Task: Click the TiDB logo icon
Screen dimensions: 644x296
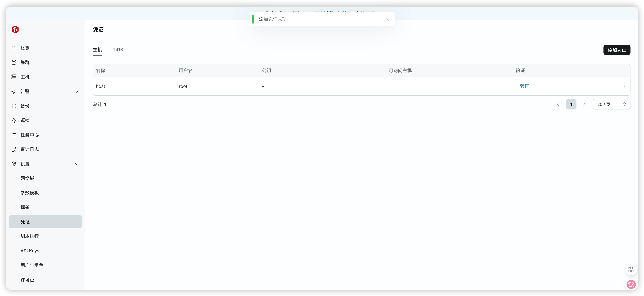Action: tap(15, 29)
